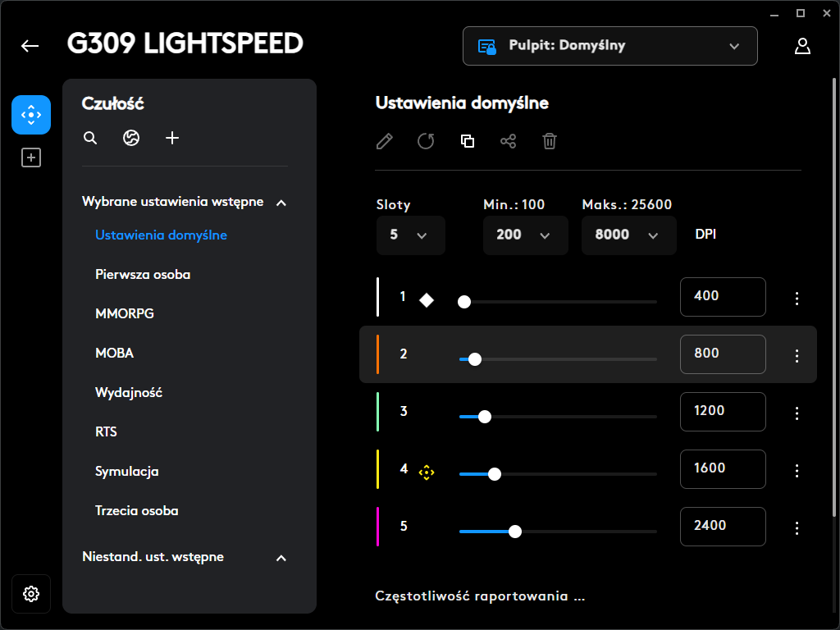Image resolution: width=840 pixels, height=630 pixels.
Task: Click the yellow color bar of slot 4
Action: 377,468
